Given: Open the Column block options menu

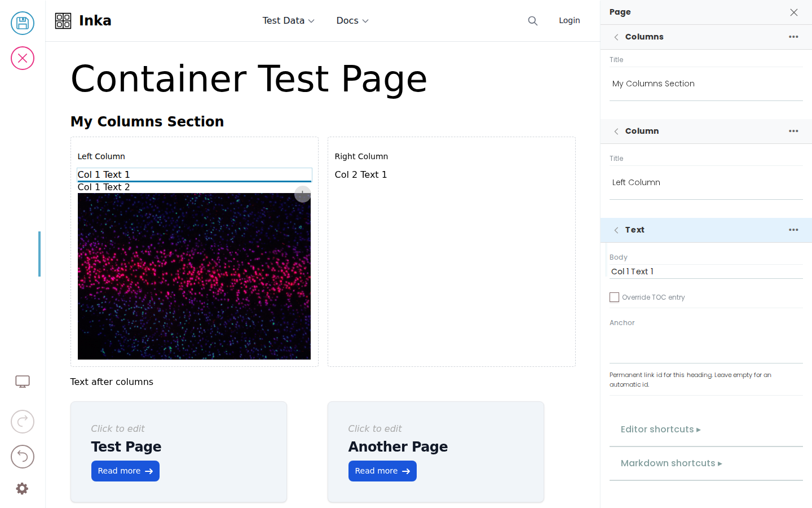Looking at the screenshot, I should point(793,131).
